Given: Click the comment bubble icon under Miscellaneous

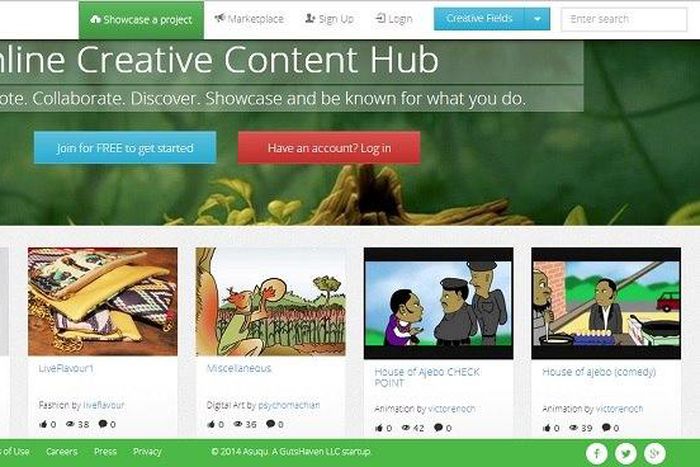Looking at the screenshot, I should pyautogui.click(x=271, y=423).
